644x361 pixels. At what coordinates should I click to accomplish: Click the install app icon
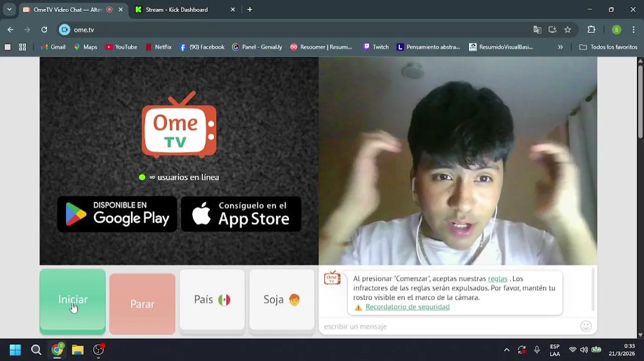pos(552,30)
